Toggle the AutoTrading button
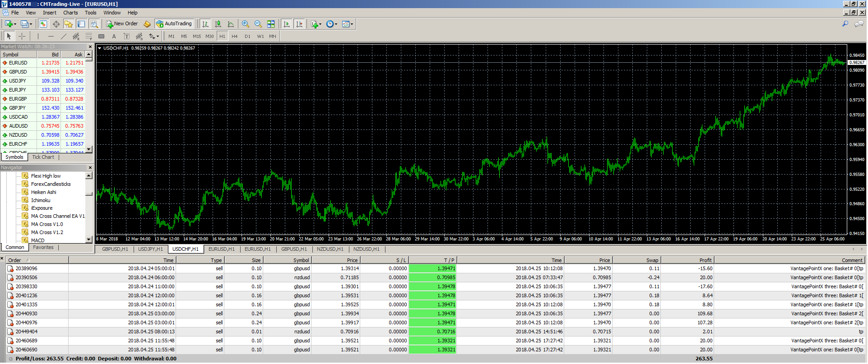Viewport: 868px width, 364px height. pos(174,24)
